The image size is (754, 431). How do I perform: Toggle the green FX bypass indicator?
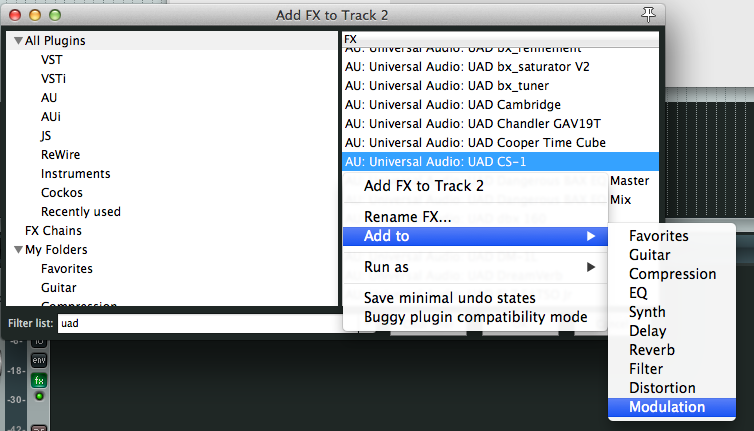(x=39, y=396)
